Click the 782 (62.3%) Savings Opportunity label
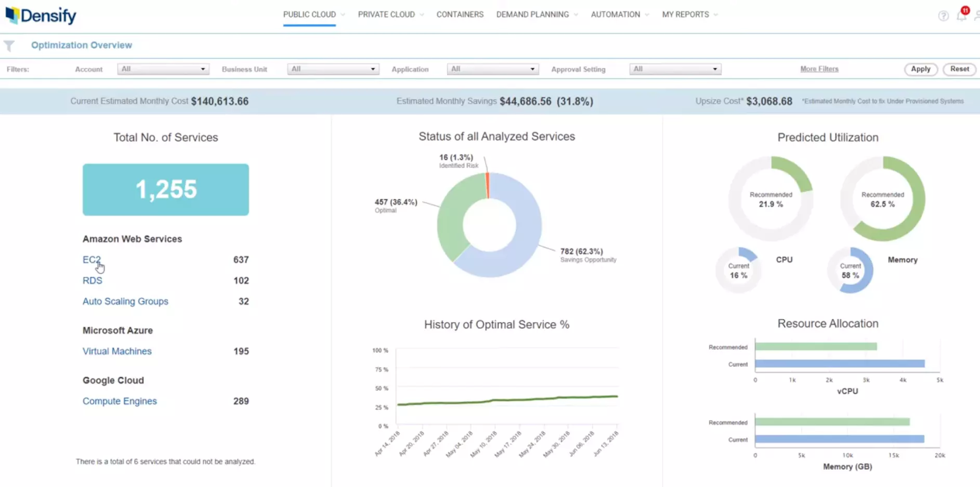980x487 pixels. [588, 255]
